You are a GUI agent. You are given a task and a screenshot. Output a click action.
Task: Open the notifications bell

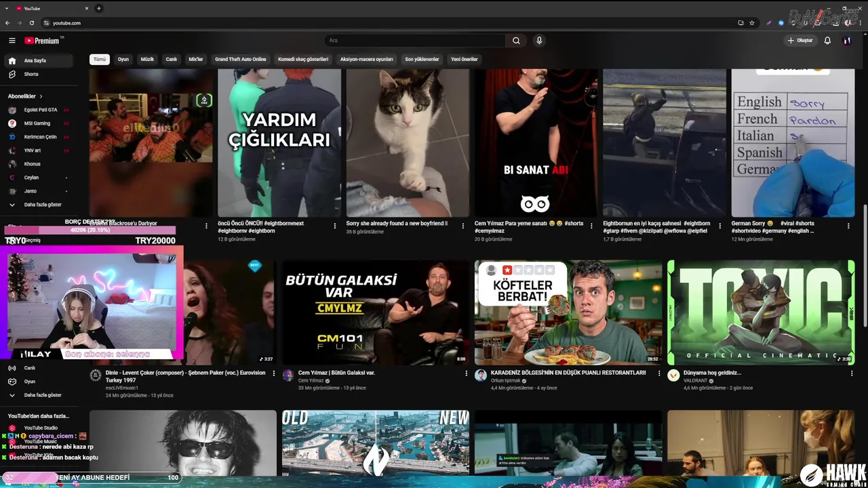pos(827,41)
